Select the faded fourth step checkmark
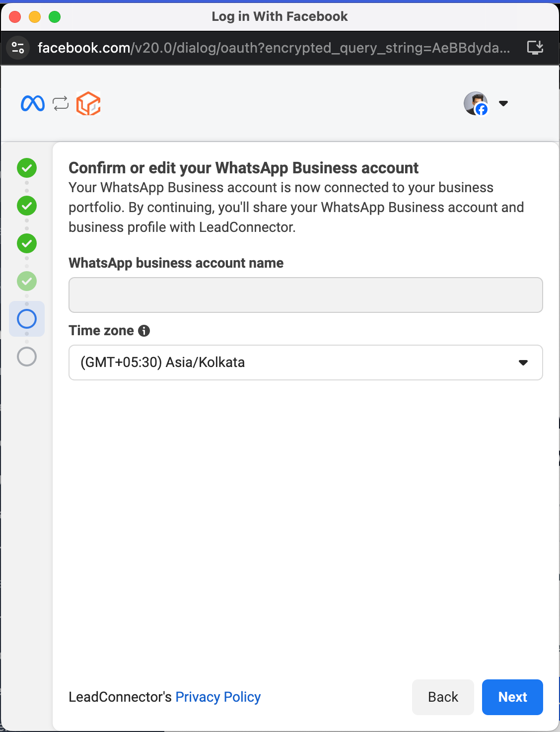Image resolution: width=560 pixels, height=732 pixels. [x=27, y=281]
